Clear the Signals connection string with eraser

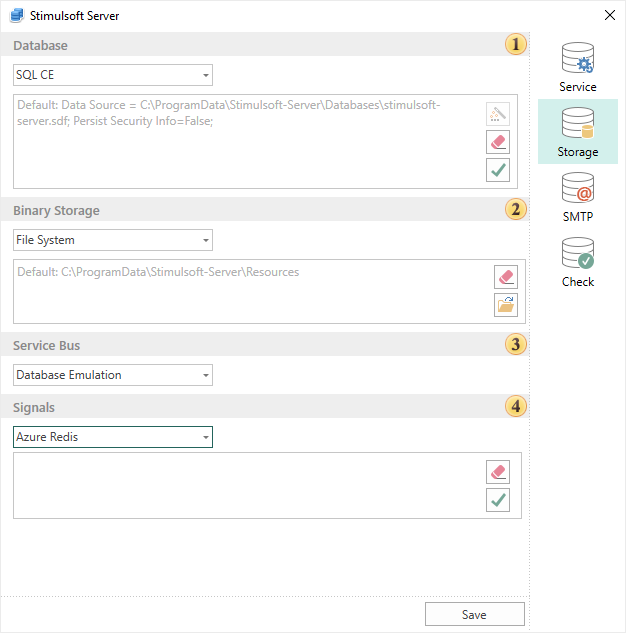click(498, 472)
